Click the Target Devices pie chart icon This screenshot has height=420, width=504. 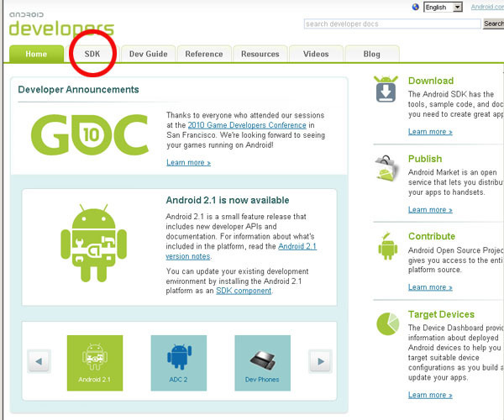387,324
